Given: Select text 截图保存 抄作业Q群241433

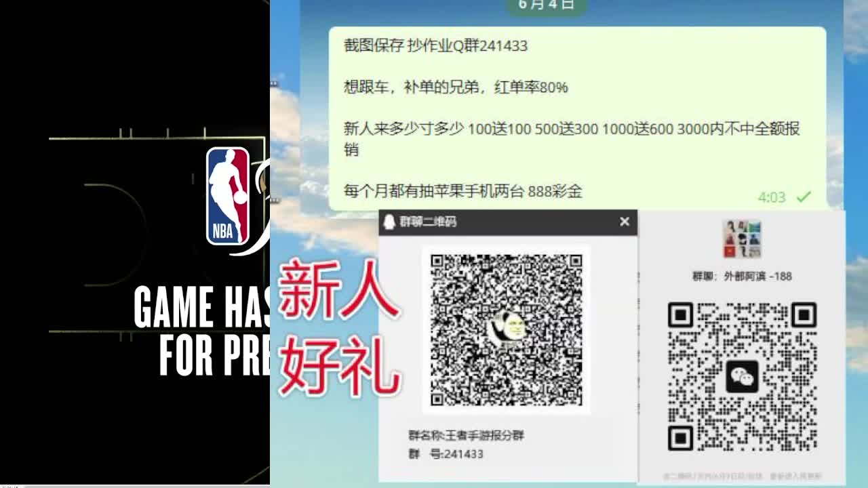Looking at the screenshot, I should [x=435, y=46].
